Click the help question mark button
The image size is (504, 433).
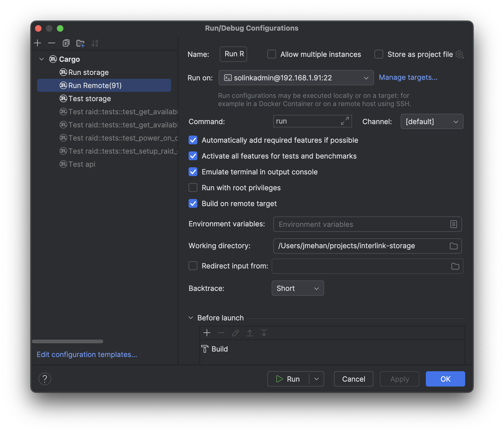click(45, 379)
